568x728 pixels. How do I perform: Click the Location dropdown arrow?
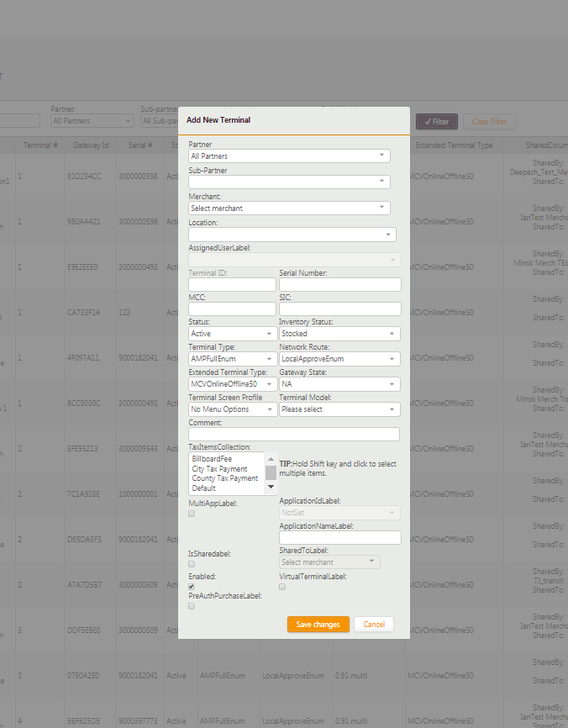tap(388, 235)
